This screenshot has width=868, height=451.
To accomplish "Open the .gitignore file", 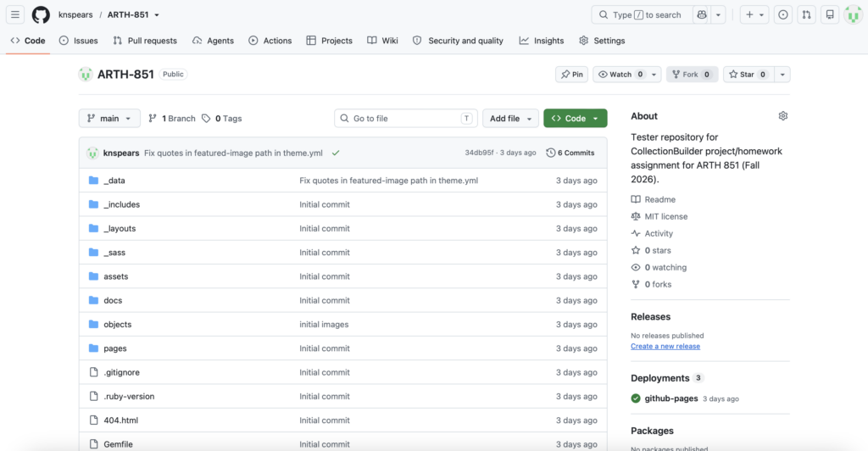I will (x=121, y=372).
